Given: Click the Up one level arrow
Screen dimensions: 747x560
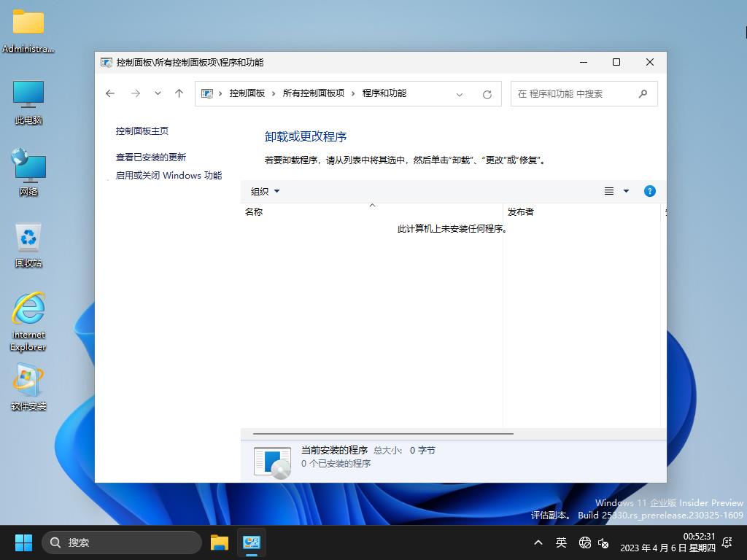Looking at the screenshot, I should click(x=179, y=93).
